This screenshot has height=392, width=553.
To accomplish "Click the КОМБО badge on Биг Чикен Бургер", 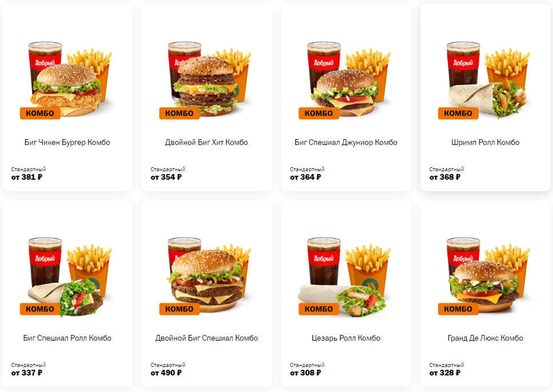I will point(40,113).
